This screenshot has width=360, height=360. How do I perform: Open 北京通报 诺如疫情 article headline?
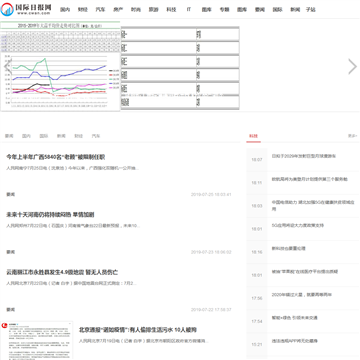click(x=138, y=330)
